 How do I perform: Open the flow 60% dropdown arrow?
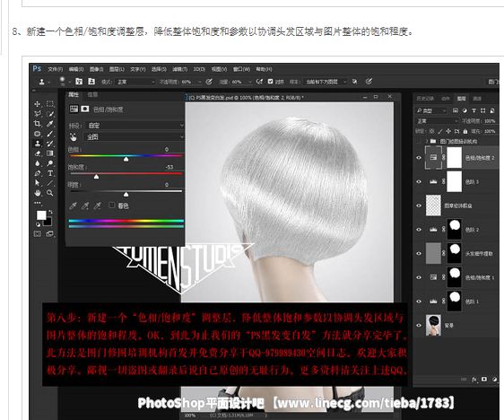click(249, 82)
